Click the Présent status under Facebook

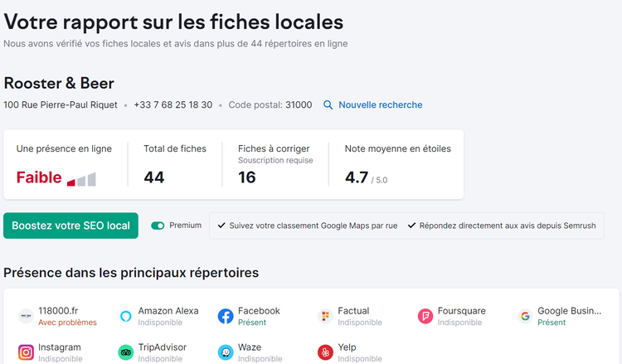pos(252,323)
